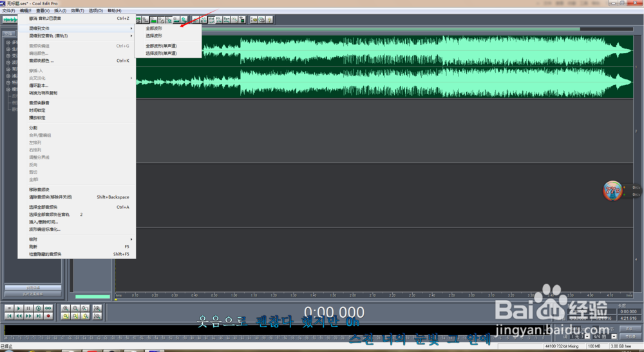
Task: Select the 选择全部音频块 menu entry
Action: tap(77, 207)
